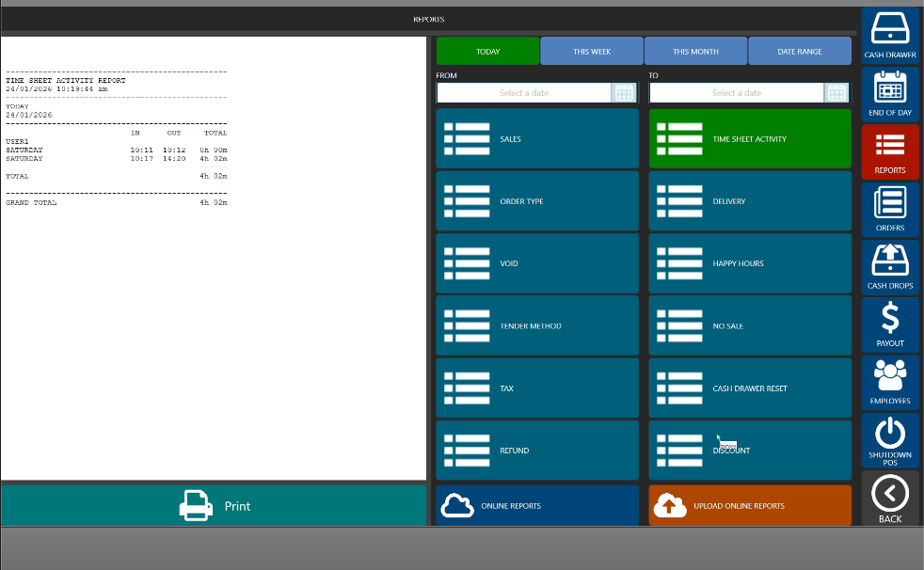Open the To date calendar picker
This screenshot has width=924, height=570.
click(x=836, y=93)
